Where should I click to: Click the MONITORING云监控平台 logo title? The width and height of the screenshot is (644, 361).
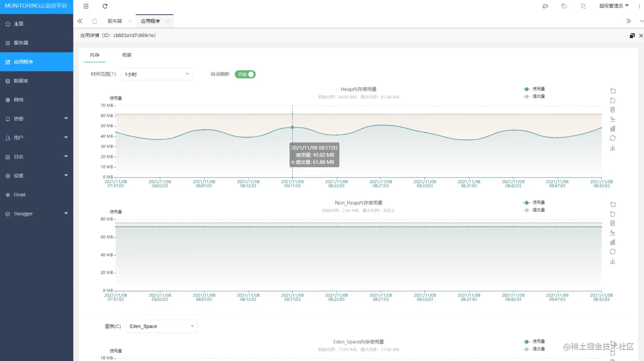point(36,6)
